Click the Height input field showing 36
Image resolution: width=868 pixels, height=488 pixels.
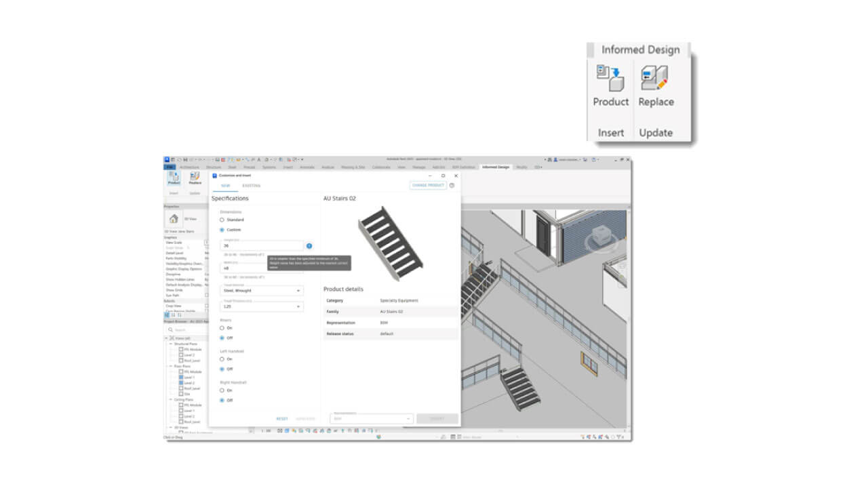pos(262,245)
